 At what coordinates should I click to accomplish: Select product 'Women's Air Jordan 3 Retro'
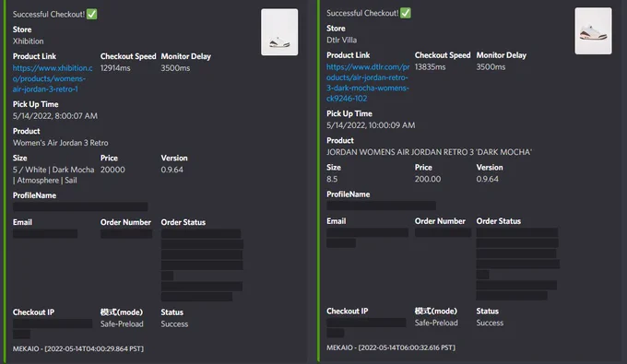click(x=60, y=143)
